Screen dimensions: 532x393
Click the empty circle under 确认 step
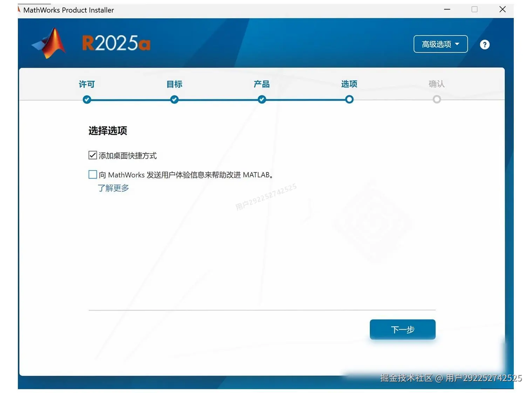pyautogui.click(x=437, y=99)
